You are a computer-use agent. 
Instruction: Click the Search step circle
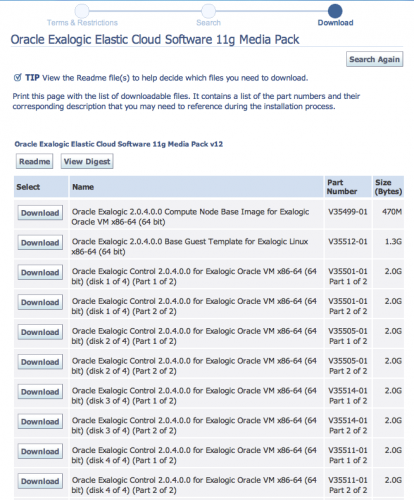208,11
